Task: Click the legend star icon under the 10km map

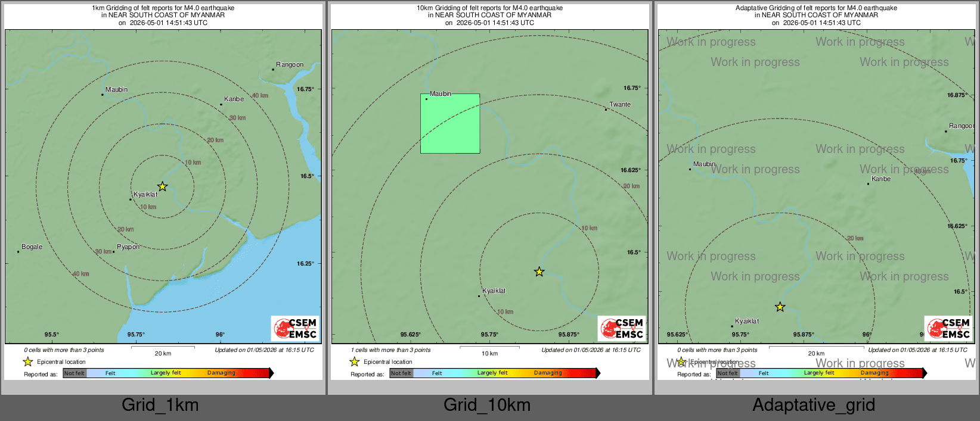Action: [354, 361]
